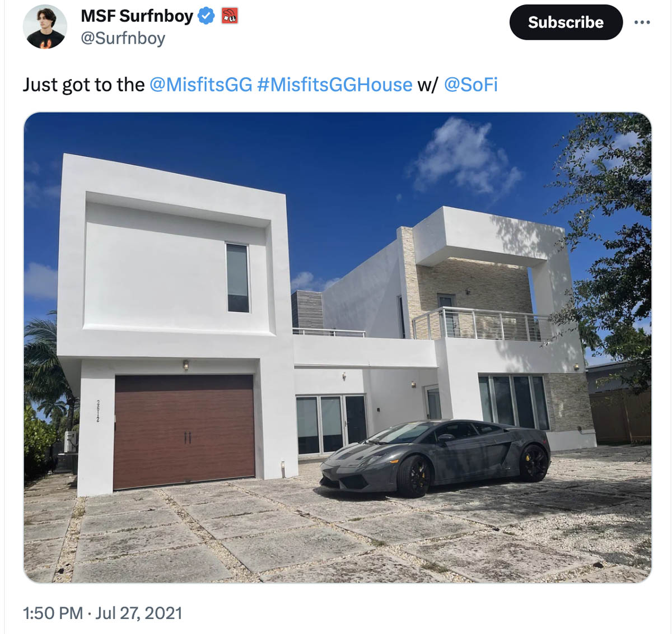672x634 pixels.
Task: Visit the @SoFi mention link
Action: point(470,85)
